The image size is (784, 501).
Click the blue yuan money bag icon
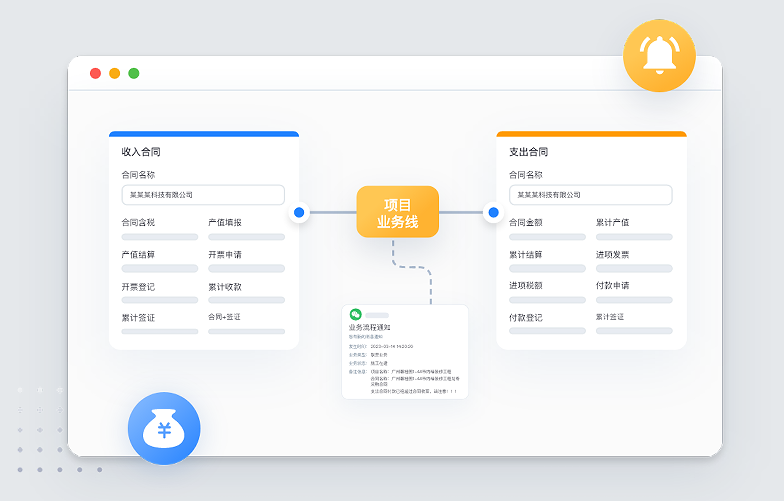click(x=164, y=428)
